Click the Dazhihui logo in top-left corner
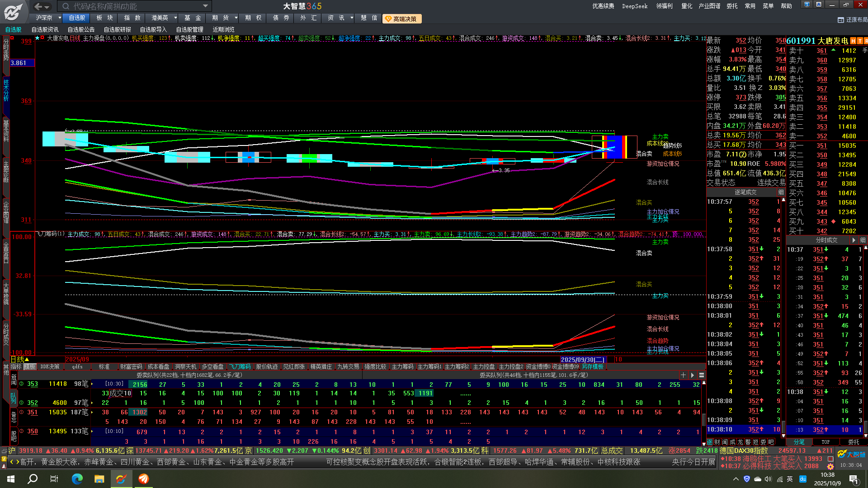Viewport: 868px width, 488px height. point(14,12)
